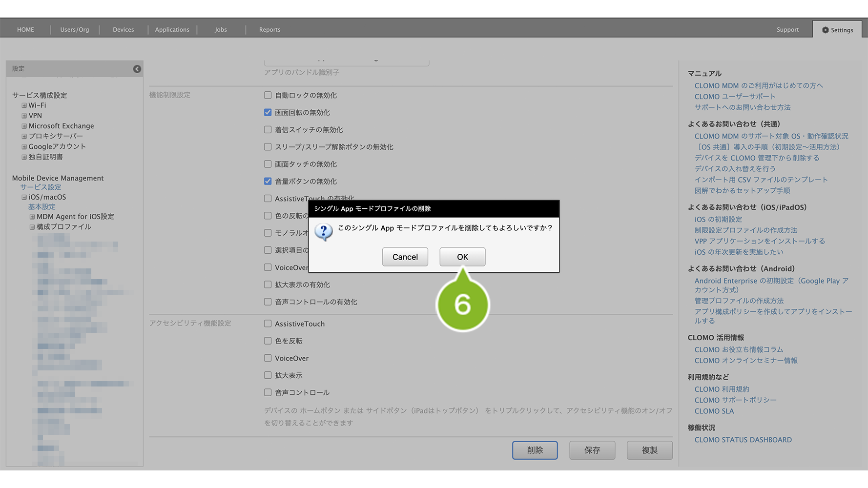Expand MDM Agent for iOS設定 node
The width and height of the screenshot is (868, 488).
(32, 217)
